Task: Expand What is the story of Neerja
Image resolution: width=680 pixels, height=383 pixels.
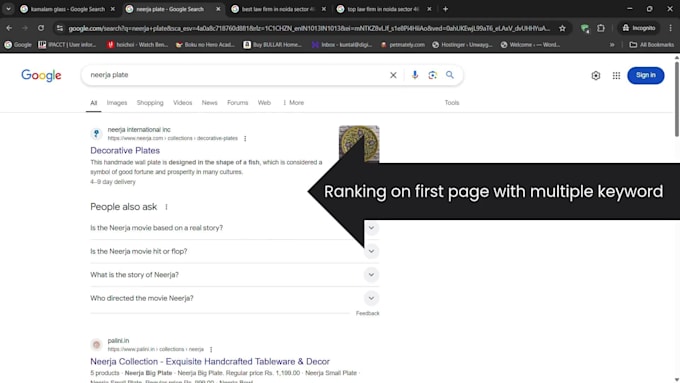Action: (235, 275)
